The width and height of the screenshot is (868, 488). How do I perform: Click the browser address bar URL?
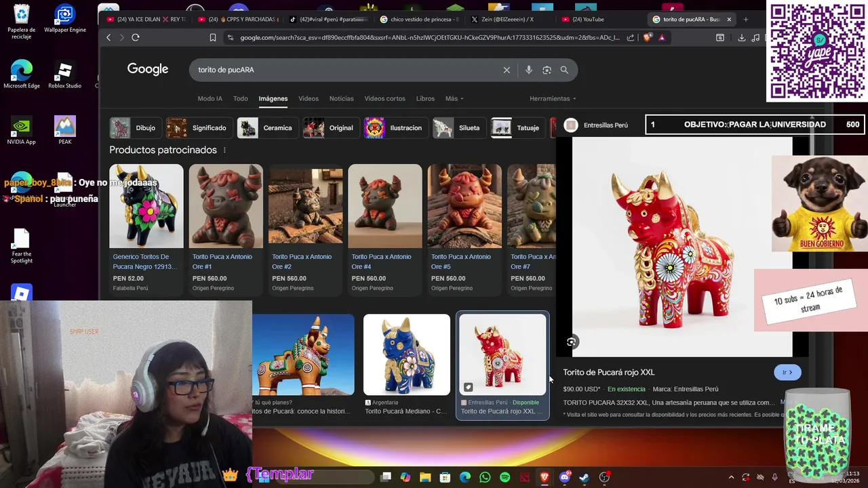coord(429,37)
